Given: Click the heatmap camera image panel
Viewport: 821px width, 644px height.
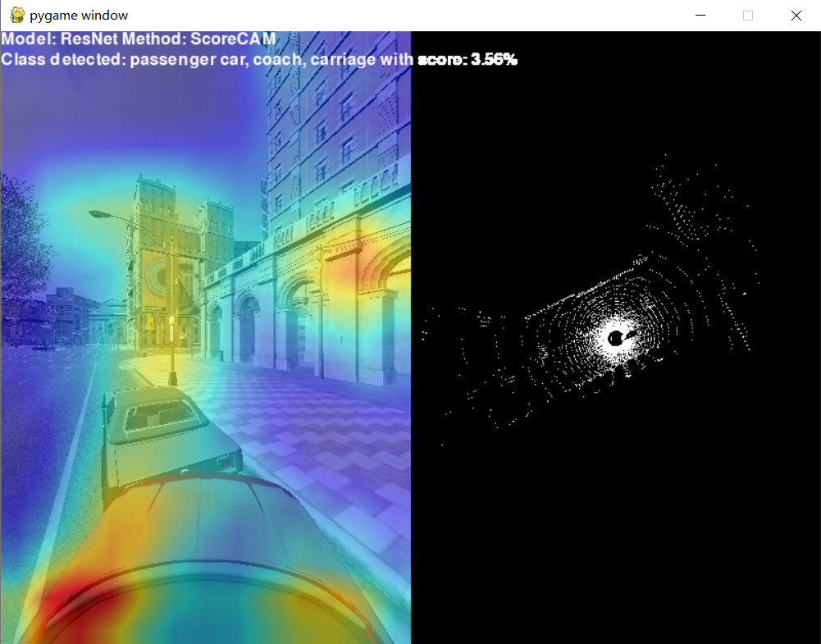Looking at the screenshot, I should coord(206,337).
